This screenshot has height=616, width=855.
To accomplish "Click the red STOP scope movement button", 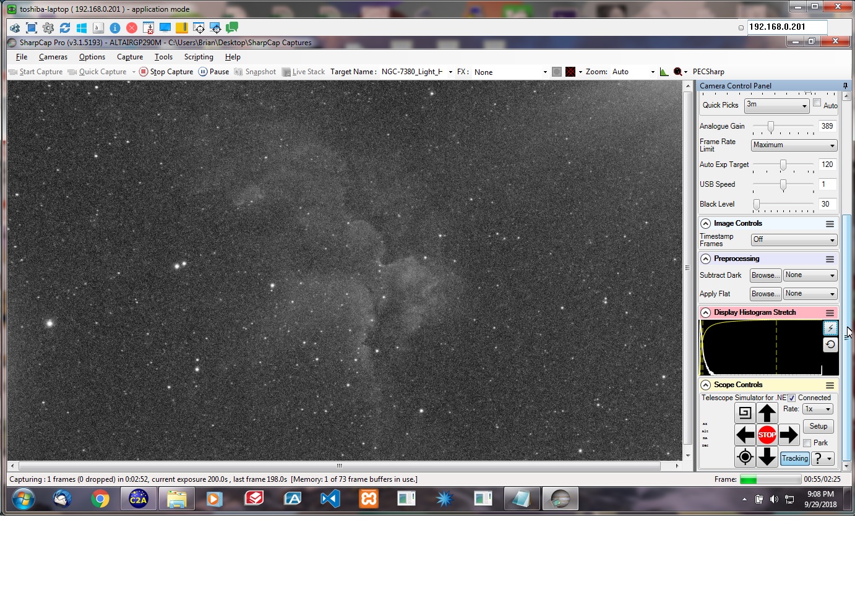I will 767,435.
